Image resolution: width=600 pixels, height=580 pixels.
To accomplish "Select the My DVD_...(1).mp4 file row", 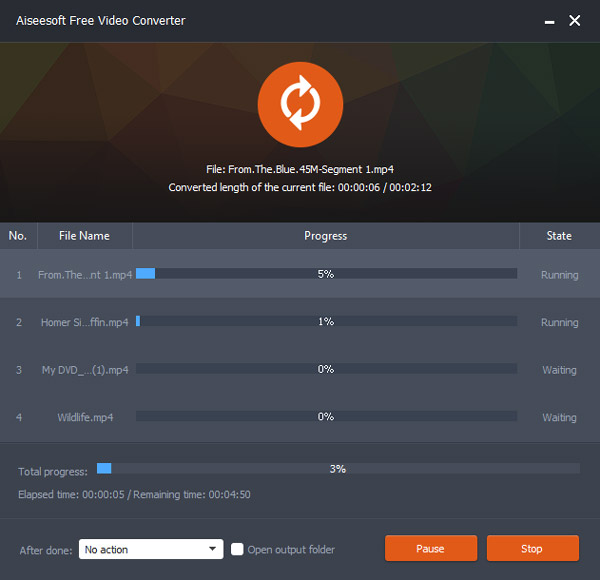I will [85, 370].
